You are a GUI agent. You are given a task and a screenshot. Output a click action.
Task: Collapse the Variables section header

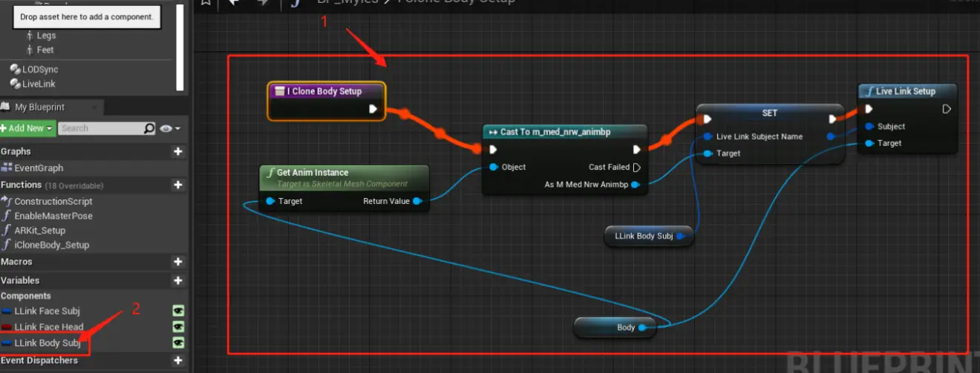click(x=20, y=280)
